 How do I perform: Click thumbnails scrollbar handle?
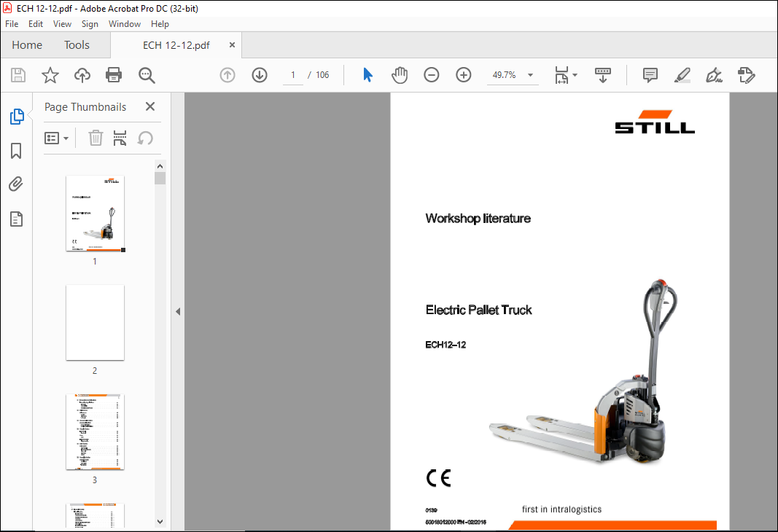click(160, 178)
